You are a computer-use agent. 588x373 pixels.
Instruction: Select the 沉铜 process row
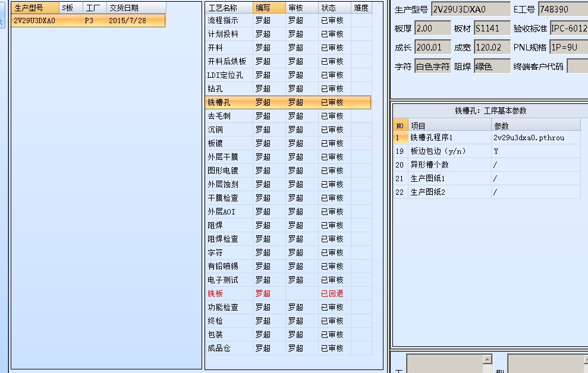(288, 130)
